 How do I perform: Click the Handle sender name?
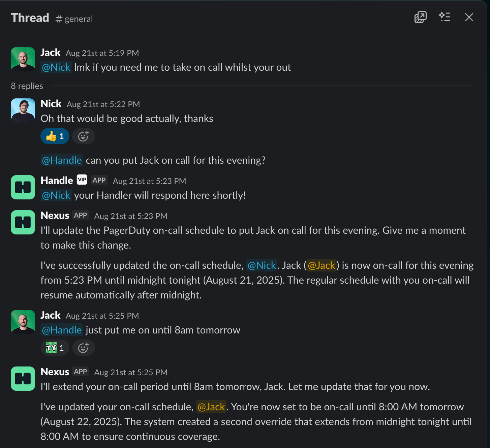pos(57,181)
